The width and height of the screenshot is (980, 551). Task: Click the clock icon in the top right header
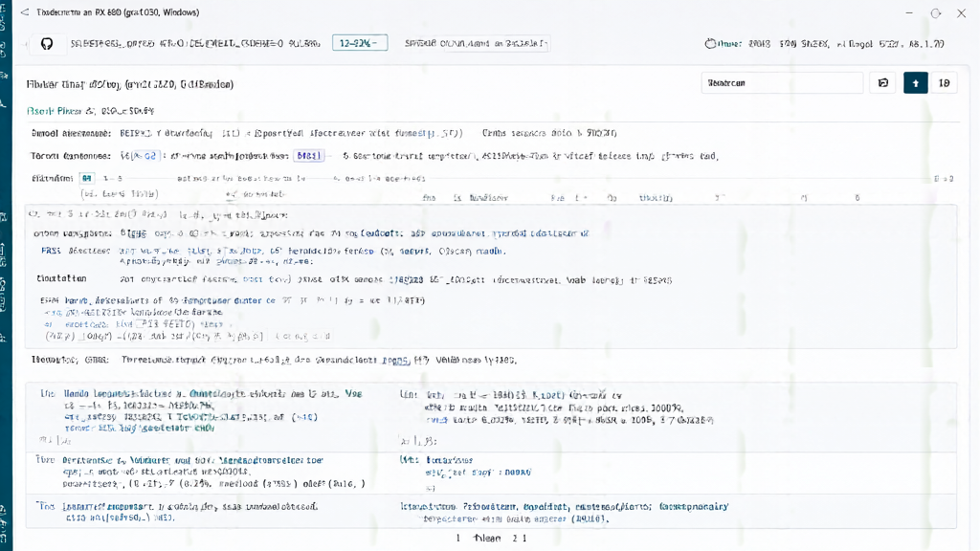(710, 44)
